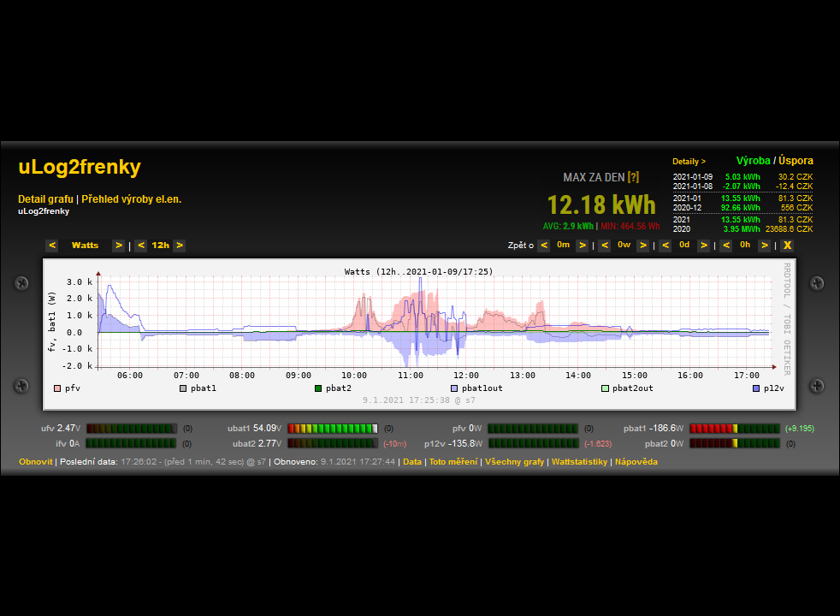Step forward the 0w weeks offset
Image resolution: width=840 pixels, height=616 pixels.
click(642, 246)
